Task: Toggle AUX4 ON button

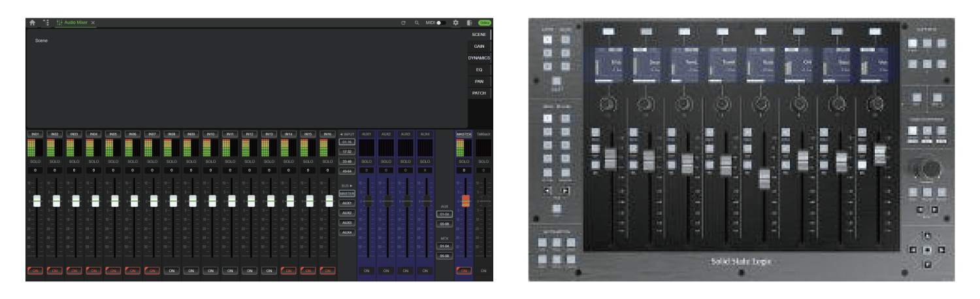Action: pos(425,270)
